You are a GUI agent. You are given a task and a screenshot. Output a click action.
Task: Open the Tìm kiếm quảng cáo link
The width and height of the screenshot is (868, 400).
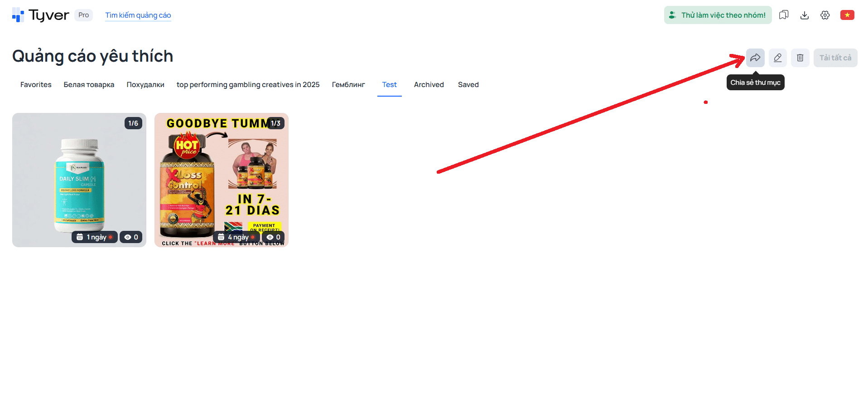click(x=138, y=15)
